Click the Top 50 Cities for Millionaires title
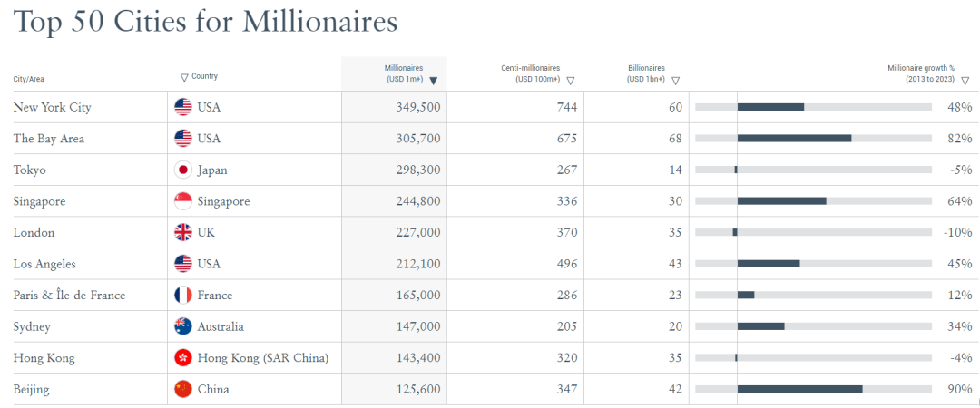The width and height of the screenshot is (980, 408). (206, 23)
